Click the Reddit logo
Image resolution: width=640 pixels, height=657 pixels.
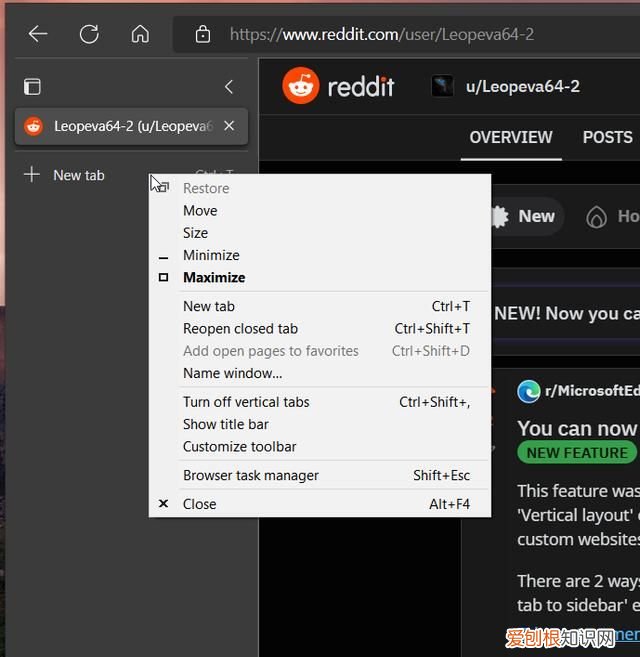[x=338, y=86]
